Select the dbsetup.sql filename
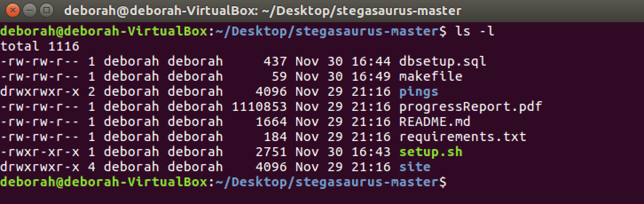Viewport: 644px width, 204px height. (x=443, y=61)
